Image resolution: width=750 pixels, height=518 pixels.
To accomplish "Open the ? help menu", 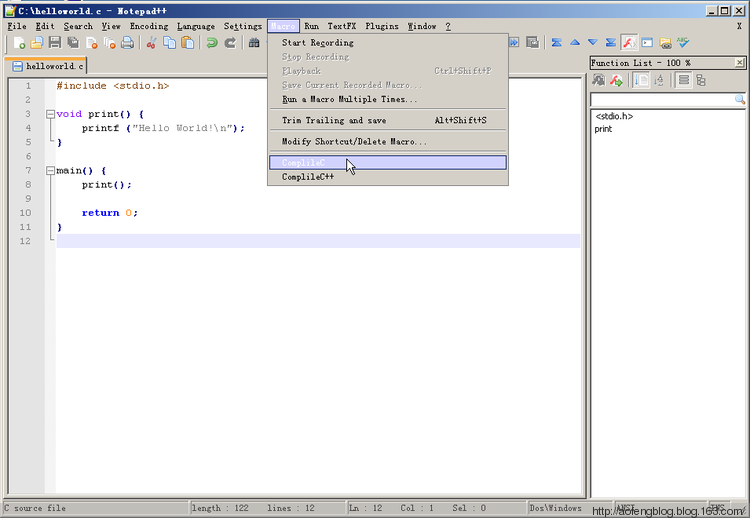I will [x=448, y=26].
